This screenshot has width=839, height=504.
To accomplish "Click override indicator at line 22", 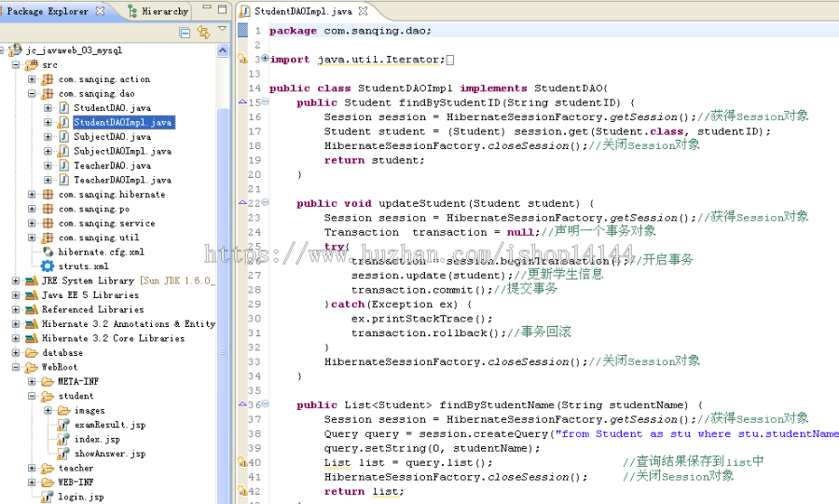I will [242, 202].
